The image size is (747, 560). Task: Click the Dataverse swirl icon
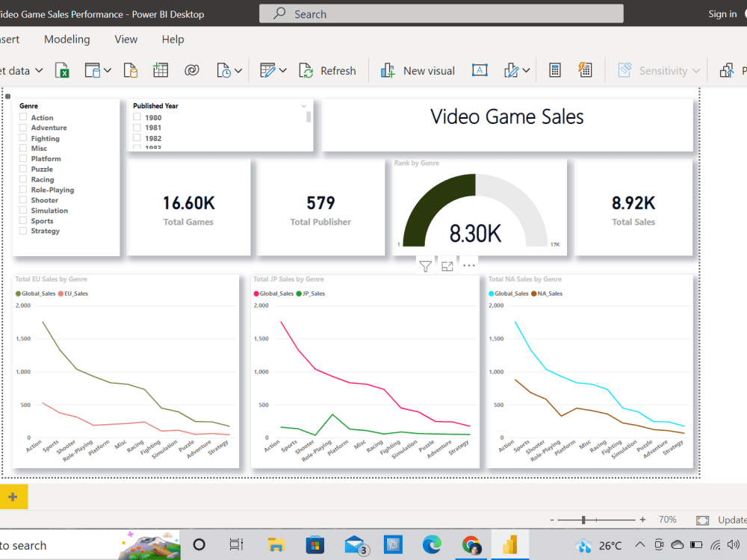191,70
